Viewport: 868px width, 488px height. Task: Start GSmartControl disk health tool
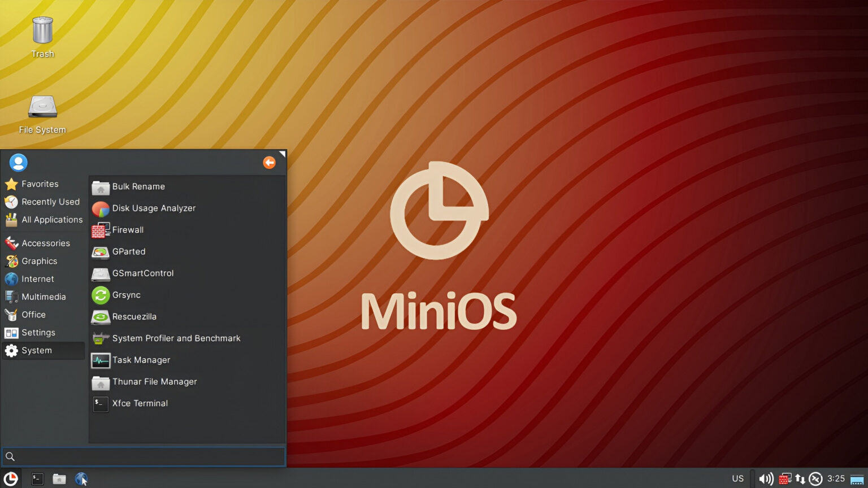tap(142, 273)
